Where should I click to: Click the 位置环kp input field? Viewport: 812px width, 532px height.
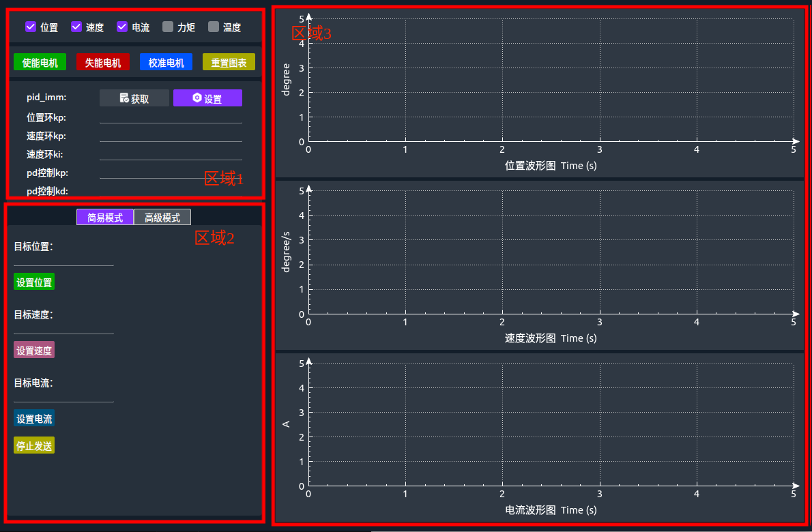tap(171, 117)
